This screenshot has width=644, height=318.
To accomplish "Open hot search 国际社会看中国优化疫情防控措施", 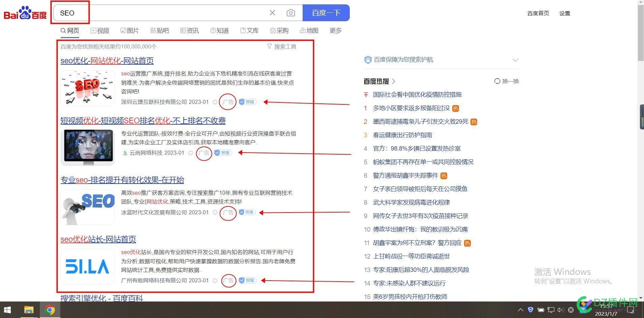I will click(417, 95).
